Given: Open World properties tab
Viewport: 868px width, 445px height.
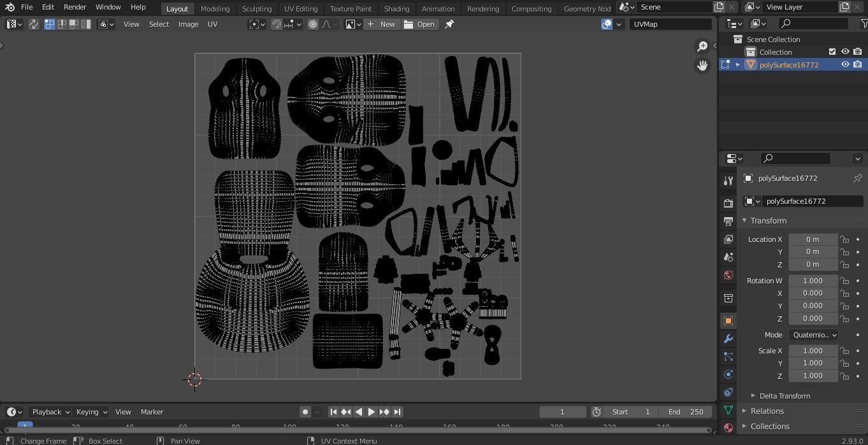Looking at the screenshot, I should click(728, 275).
